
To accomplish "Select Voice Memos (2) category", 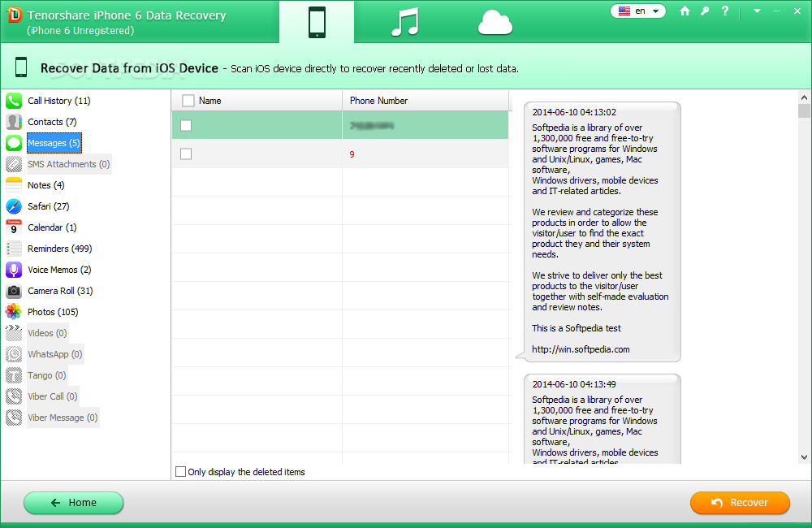I will pos(59,270).
